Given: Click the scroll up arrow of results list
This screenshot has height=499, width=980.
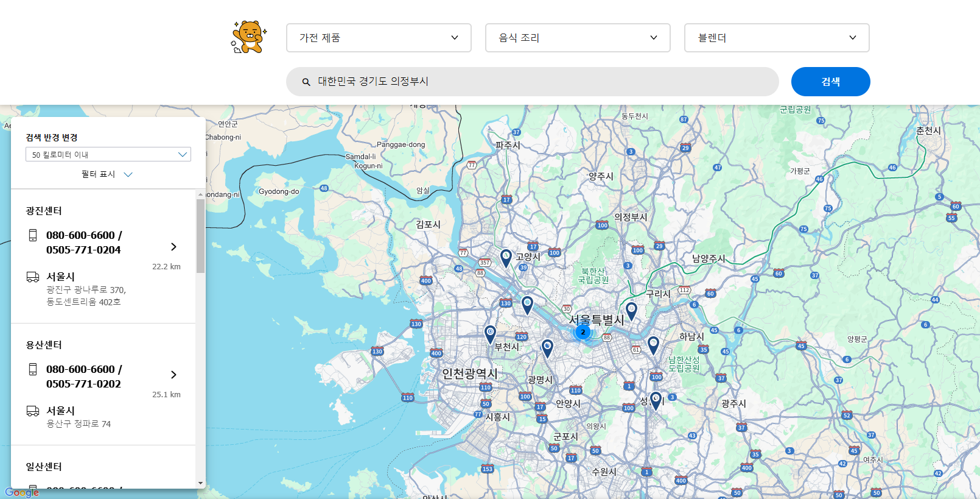Looking at the screenshot, I should (200, 194).
